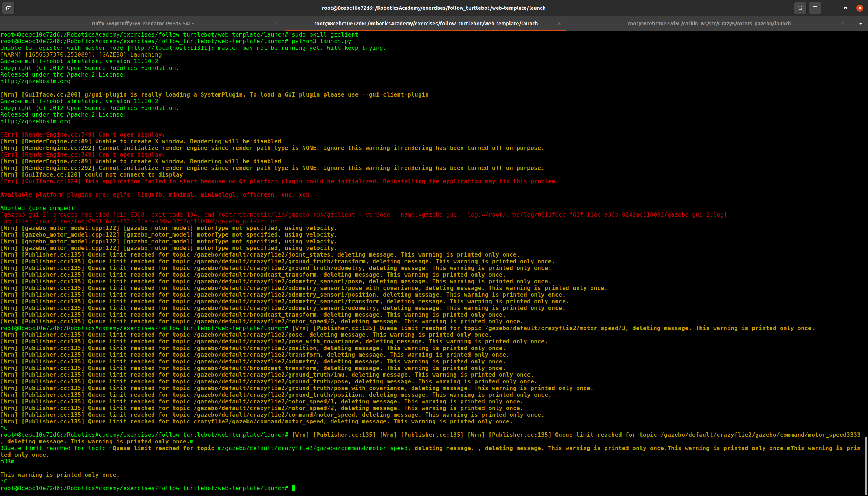Close the follow_turtlebot launch tab
868x496 pixels.
559,24
